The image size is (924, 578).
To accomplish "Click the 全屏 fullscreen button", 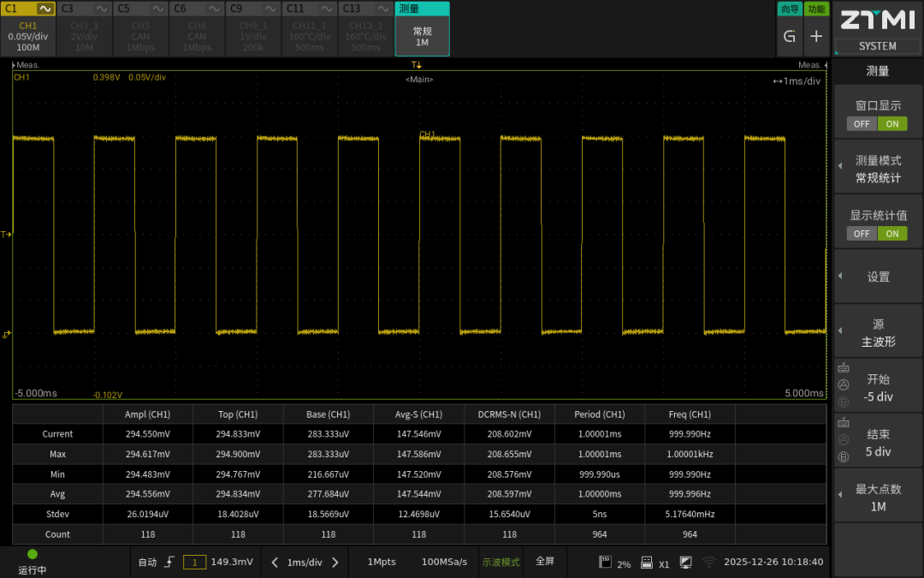I will (545, 562).
